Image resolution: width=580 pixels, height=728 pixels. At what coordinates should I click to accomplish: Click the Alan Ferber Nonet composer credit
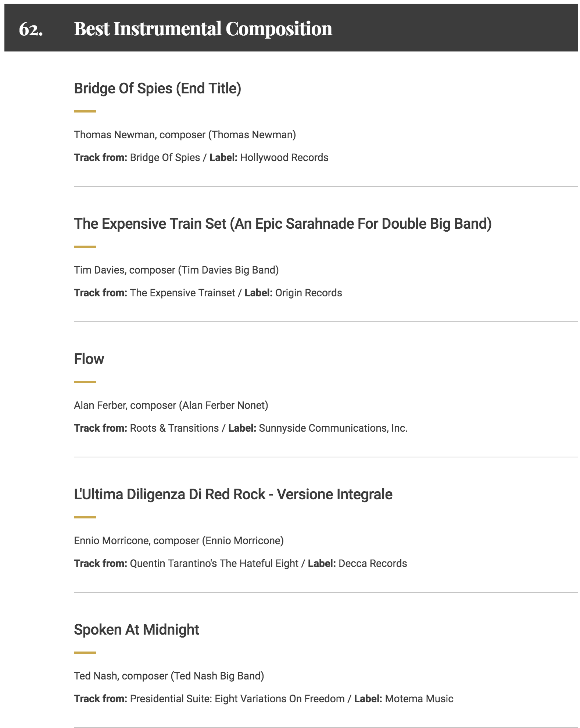click(x=171, y=406)
